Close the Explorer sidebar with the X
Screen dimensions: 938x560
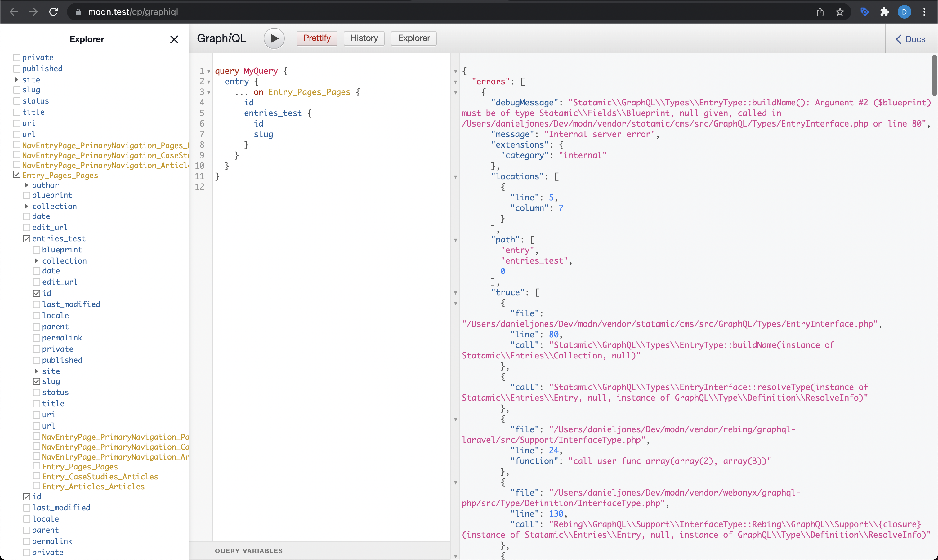tap(174, 39)
